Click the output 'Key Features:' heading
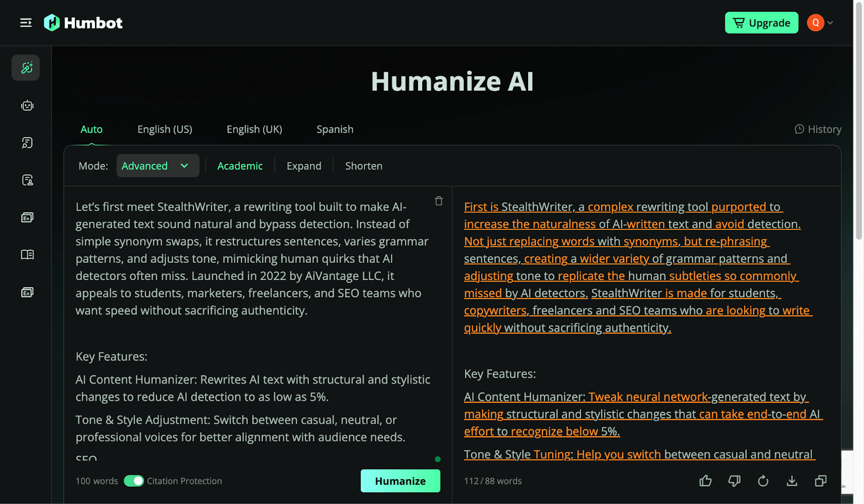Image resolution: width=864 pixels, height=504 pixels. pos(500,374)
